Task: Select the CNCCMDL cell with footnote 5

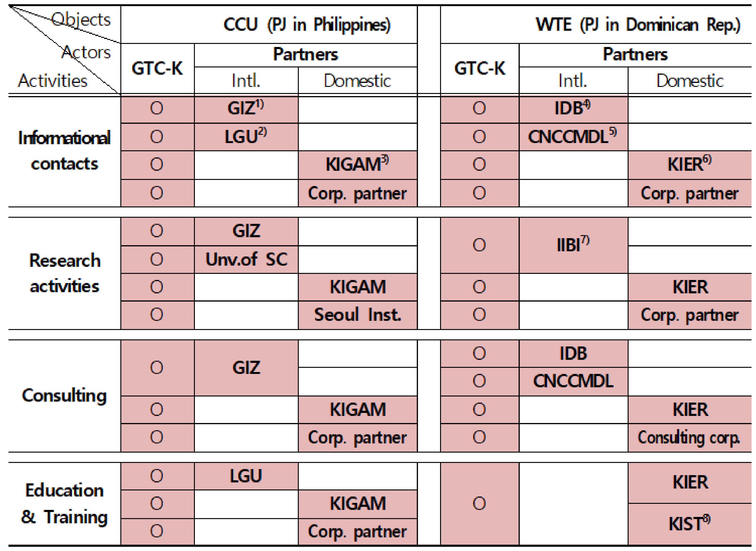Action: tap(573, 137)
